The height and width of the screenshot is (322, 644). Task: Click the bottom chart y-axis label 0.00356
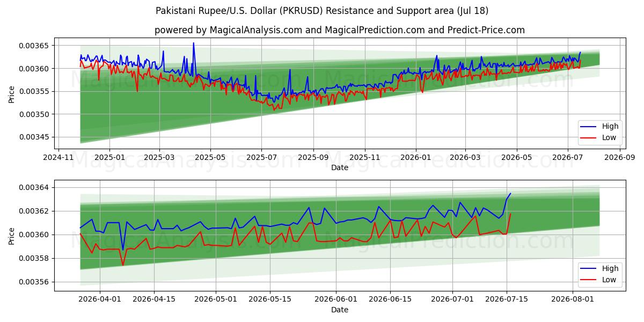click(35, 282)
